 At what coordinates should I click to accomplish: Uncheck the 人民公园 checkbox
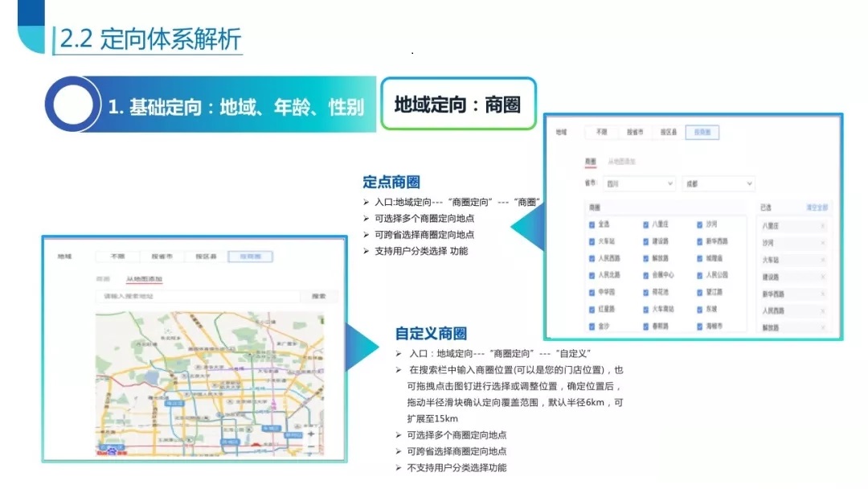coord(700,275)
